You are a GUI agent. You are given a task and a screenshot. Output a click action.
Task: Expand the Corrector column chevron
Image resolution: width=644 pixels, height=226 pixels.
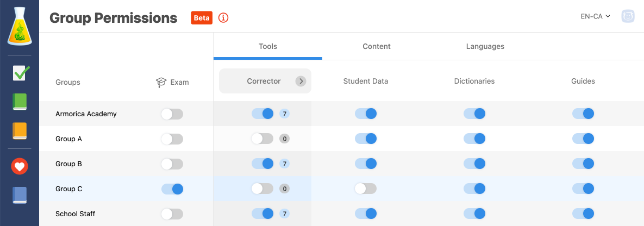pos(301,81)
